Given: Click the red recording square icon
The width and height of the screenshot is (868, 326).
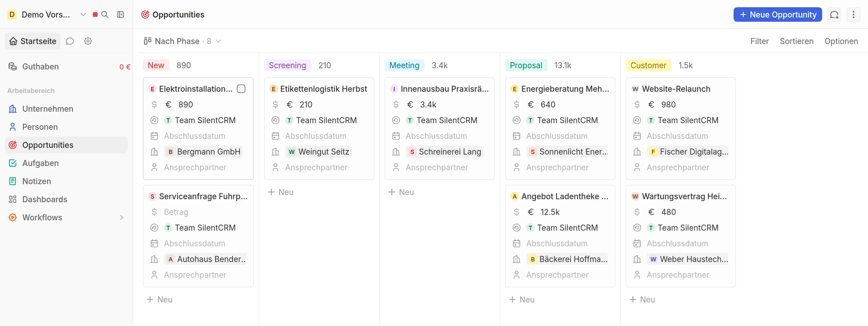Looking at the screenshot, I should click(x=95, y=14).
